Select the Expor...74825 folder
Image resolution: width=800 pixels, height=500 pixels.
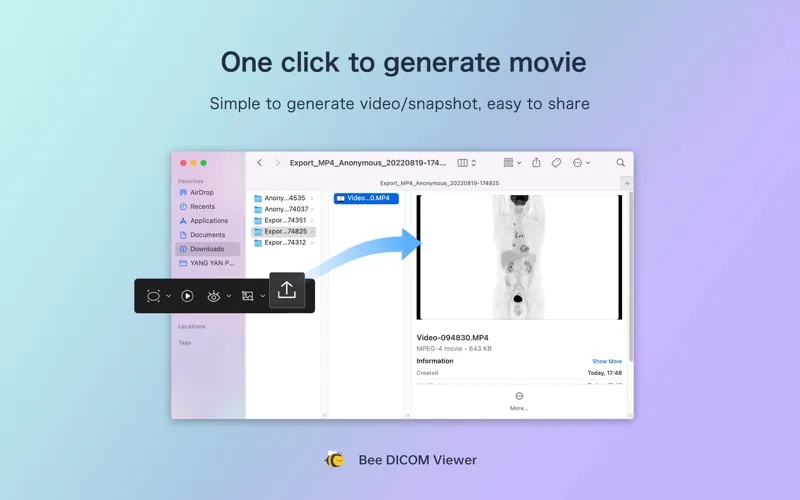(x=284, y=232)
